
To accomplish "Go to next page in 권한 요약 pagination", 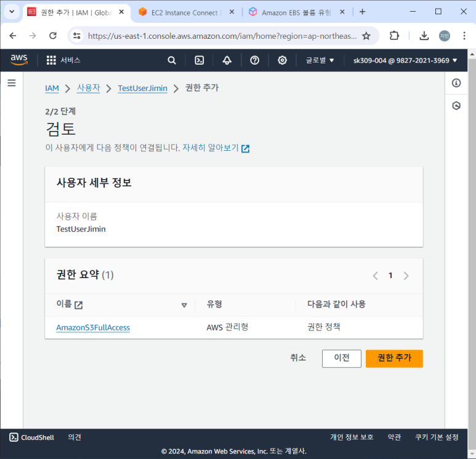I will (406, 276).
